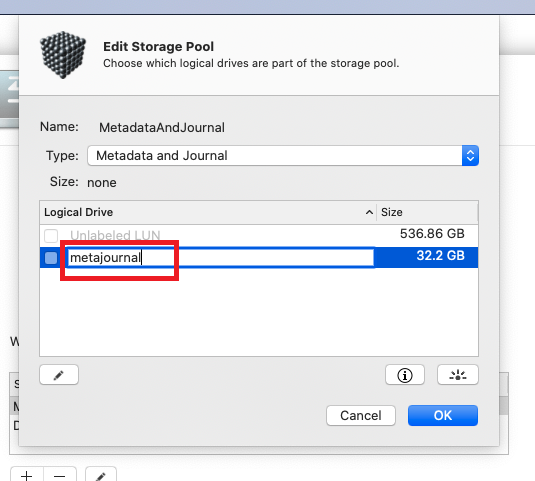Toggle the metajournal drive checkbox
Image resolution: width=535 pixels, height=481 pixels.
click(x=51, y=258)
